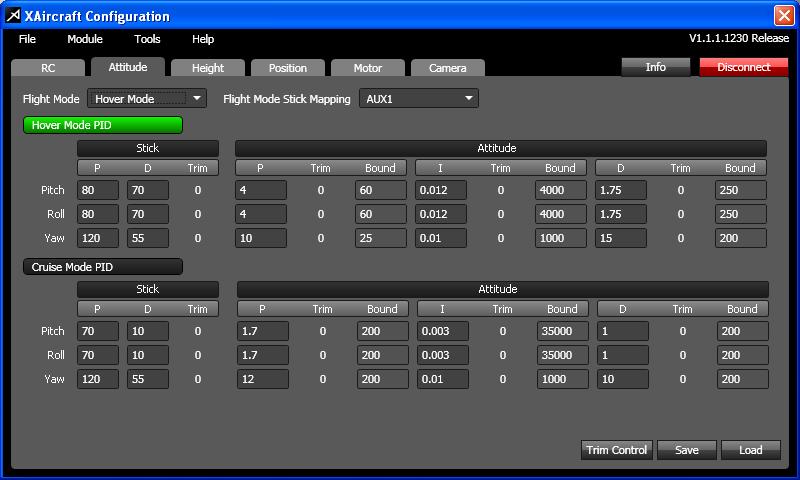Click Cruise Pitch I Bound field 35000
Viewport: 800px width, 480px height.
point(563,331)
